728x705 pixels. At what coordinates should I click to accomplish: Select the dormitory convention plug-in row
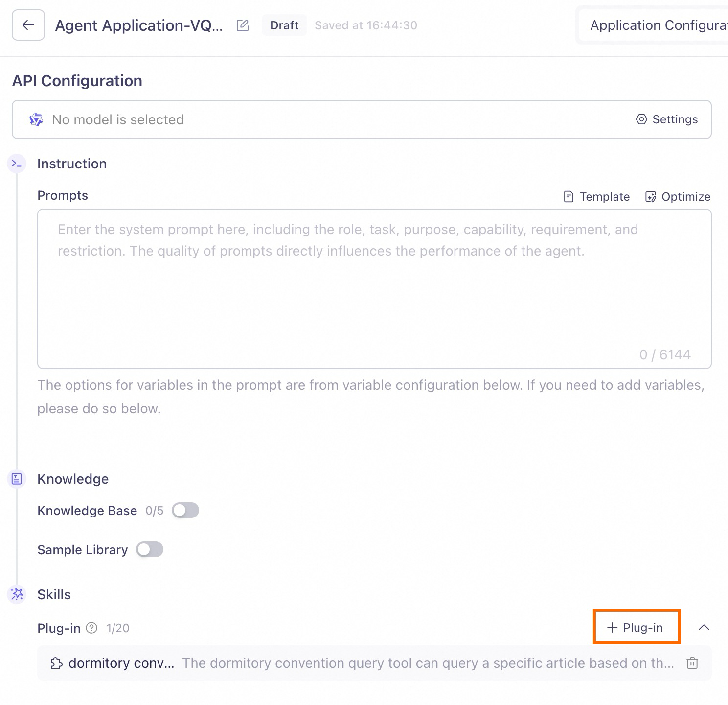tap(374, 663)
